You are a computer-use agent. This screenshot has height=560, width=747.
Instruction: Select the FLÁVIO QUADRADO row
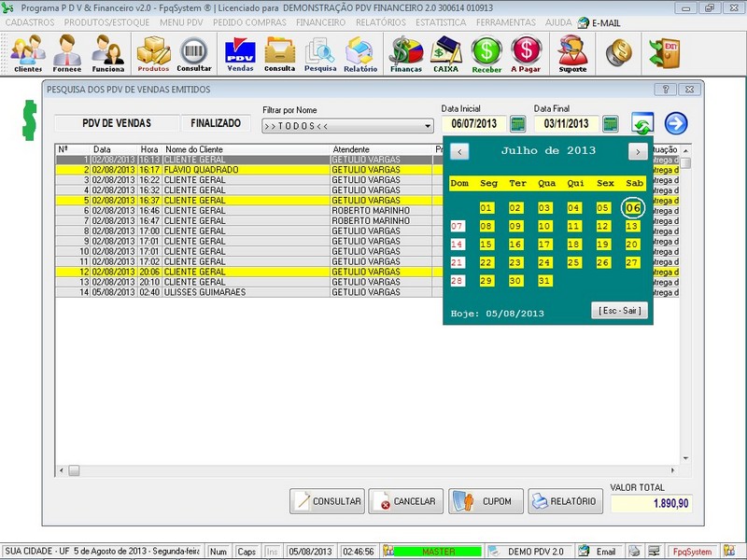tap(249, 170)
